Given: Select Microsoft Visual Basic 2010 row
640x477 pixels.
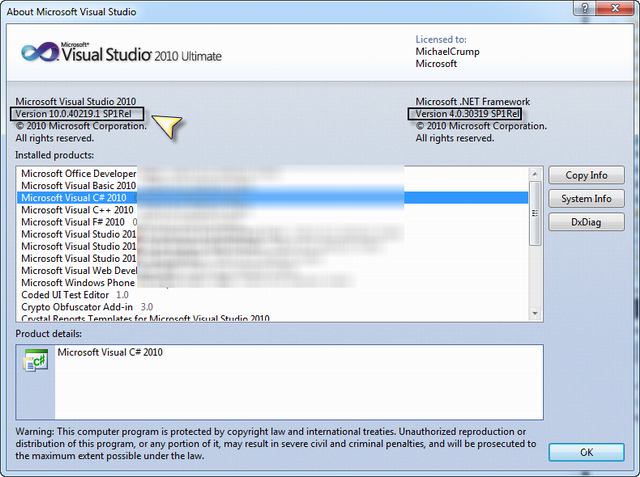Looking at the screenshot, I should [x=272, y=186].
